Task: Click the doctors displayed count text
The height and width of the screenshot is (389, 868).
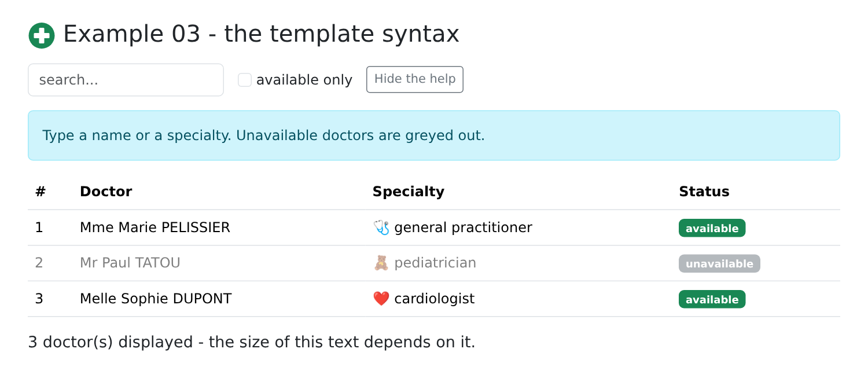Action: tap(252, 342)
